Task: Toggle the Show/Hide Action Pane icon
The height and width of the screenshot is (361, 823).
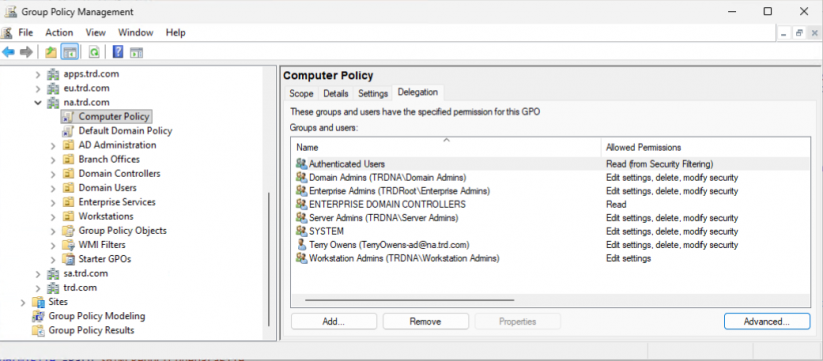Action: (136, 52)
